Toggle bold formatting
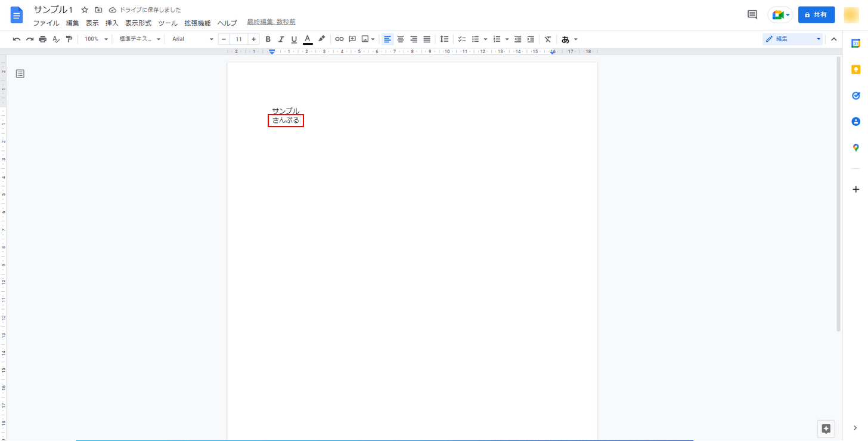Viewport: 868px width, 441px height. 268,39
